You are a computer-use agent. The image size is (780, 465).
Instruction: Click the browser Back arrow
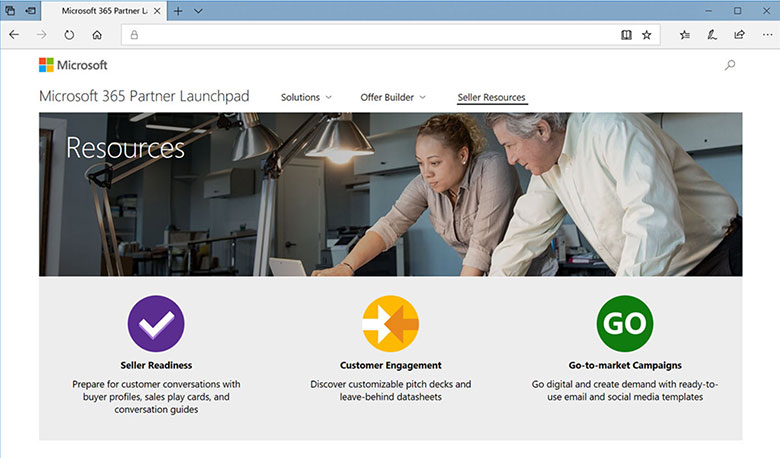click(x=14, y=35)
